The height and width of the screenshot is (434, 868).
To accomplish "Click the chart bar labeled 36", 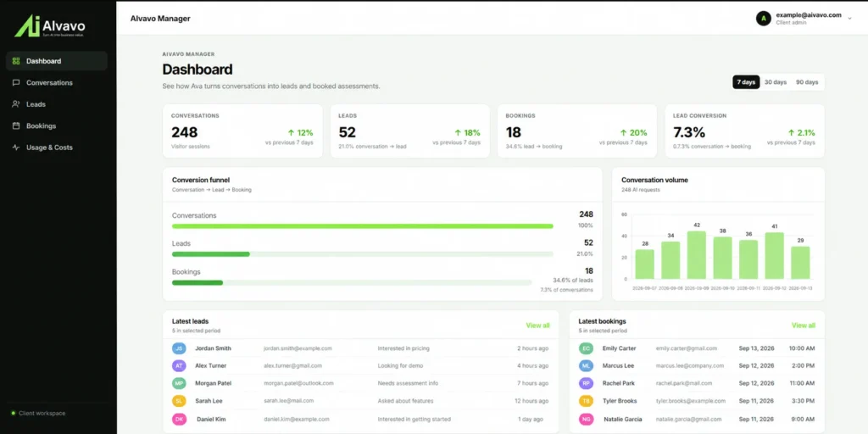I will (748, 259).
